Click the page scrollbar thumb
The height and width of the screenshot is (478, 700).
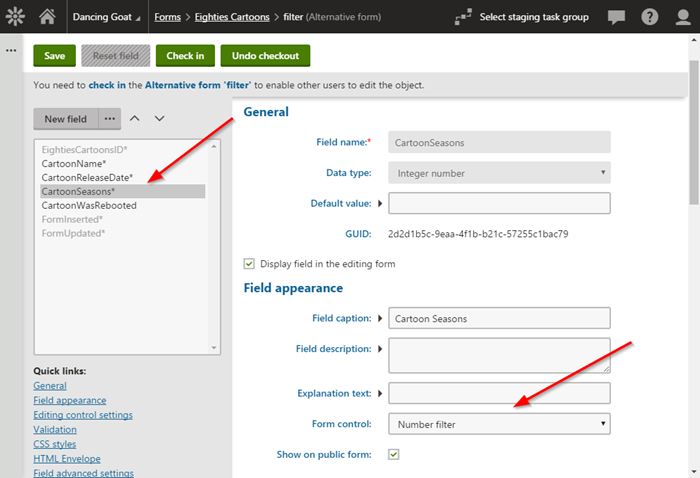694,132
